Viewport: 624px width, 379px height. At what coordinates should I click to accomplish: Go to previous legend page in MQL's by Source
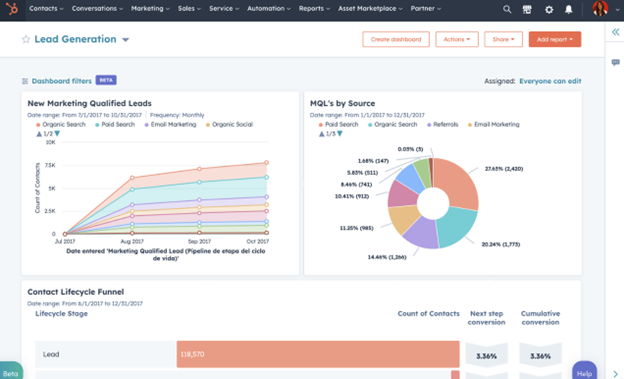(322, 134)
